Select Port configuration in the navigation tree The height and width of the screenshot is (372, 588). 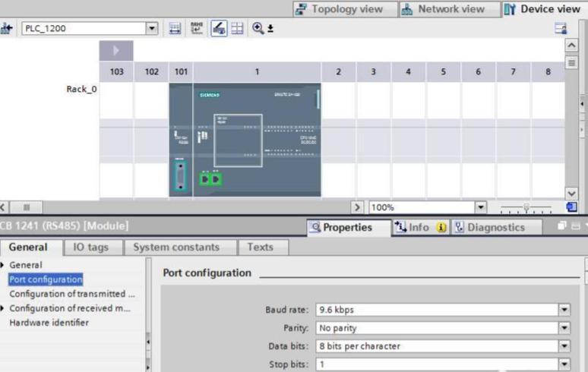tap(46, 279)
